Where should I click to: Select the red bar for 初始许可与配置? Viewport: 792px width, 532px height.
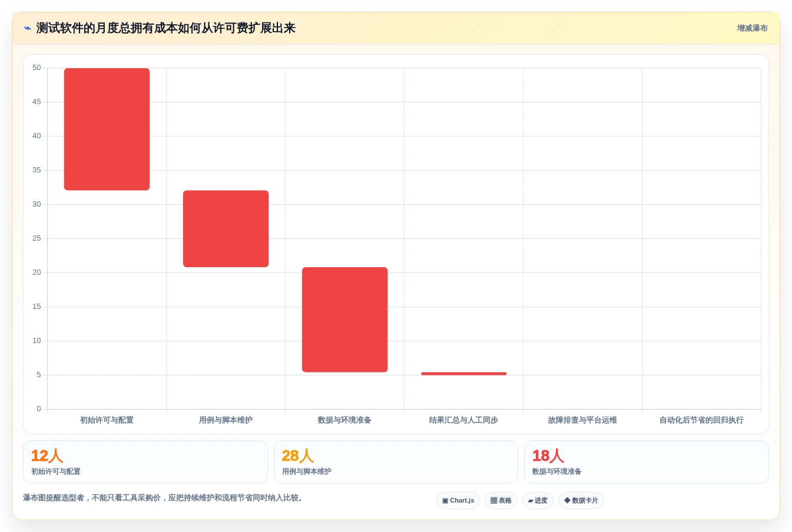coord(107,129)
